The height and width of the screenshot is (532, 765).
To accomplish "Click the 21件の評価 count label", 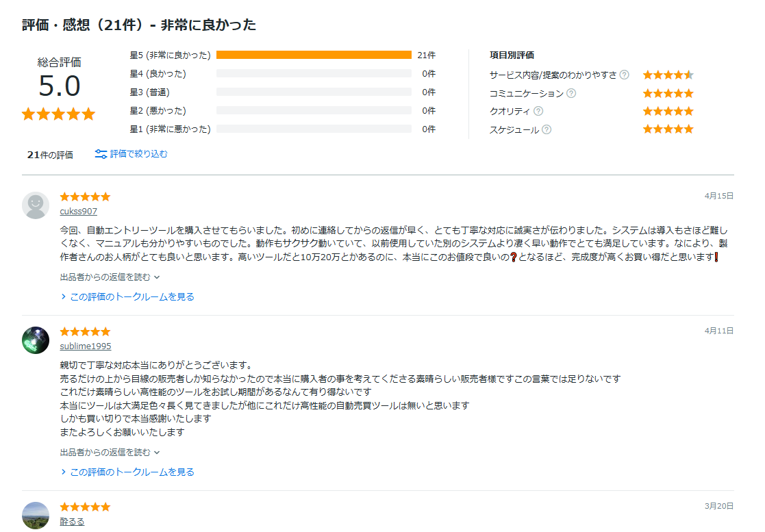I will click(50, 155).
